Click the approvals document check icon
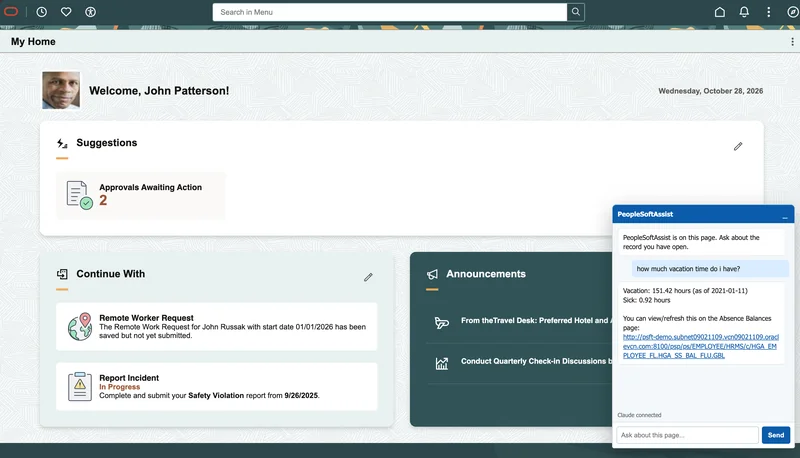The height and width of the screenshot is (458, 800). [x=79, y=195]
